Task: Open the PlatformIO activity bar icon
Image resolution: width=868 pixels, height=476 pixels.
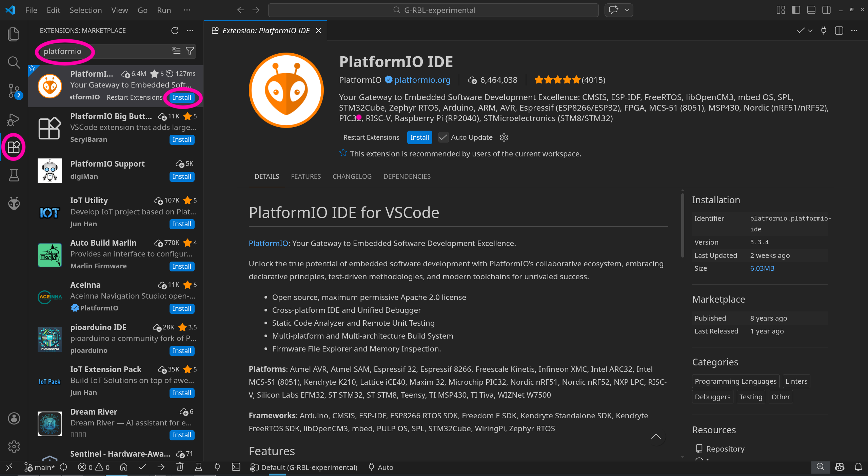Action: coord(14,204)
